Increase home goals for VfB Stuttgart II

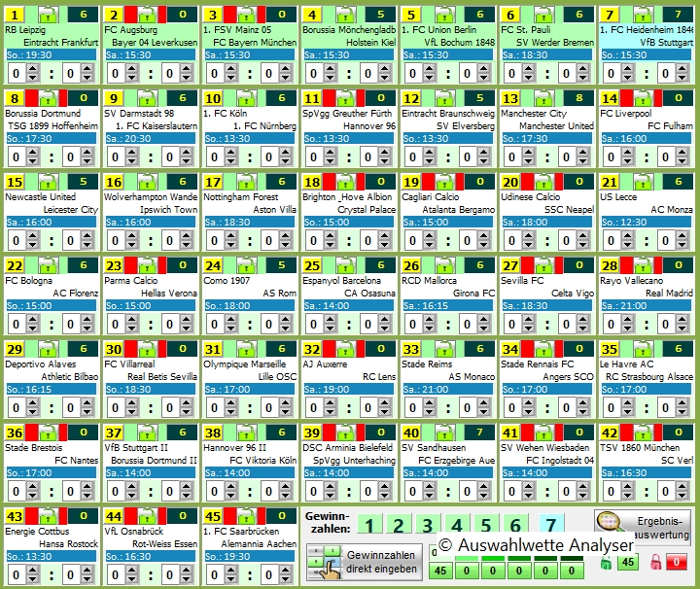click(x=131, y=486)
